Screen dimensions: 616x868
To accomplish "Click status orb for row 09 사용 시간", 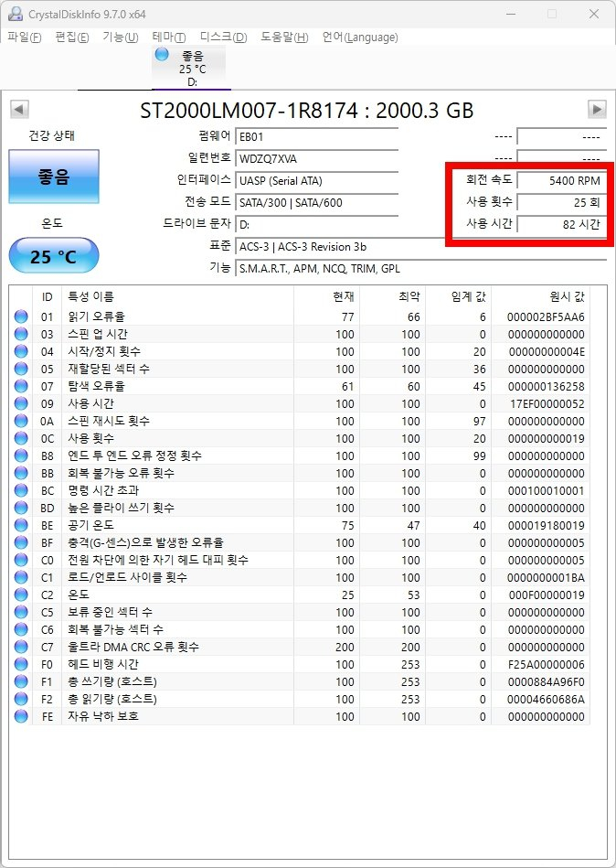I will 21,403.
